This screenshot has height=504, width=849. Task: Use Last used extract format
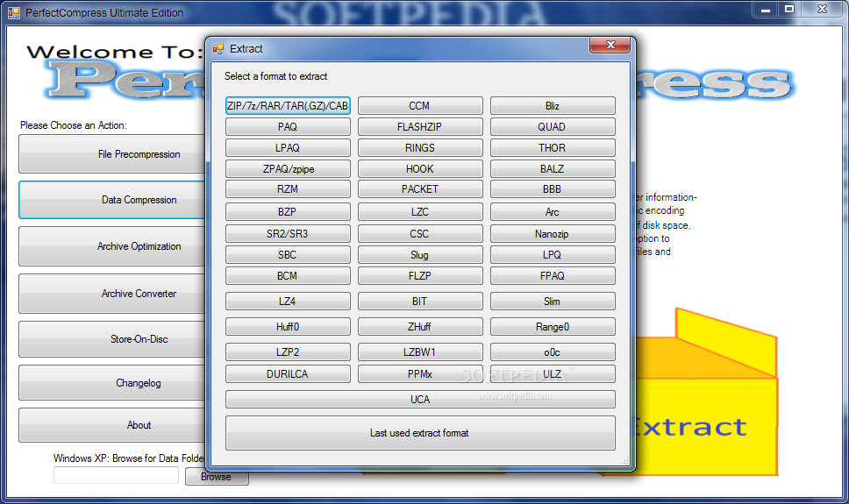[x=420, y=433]
